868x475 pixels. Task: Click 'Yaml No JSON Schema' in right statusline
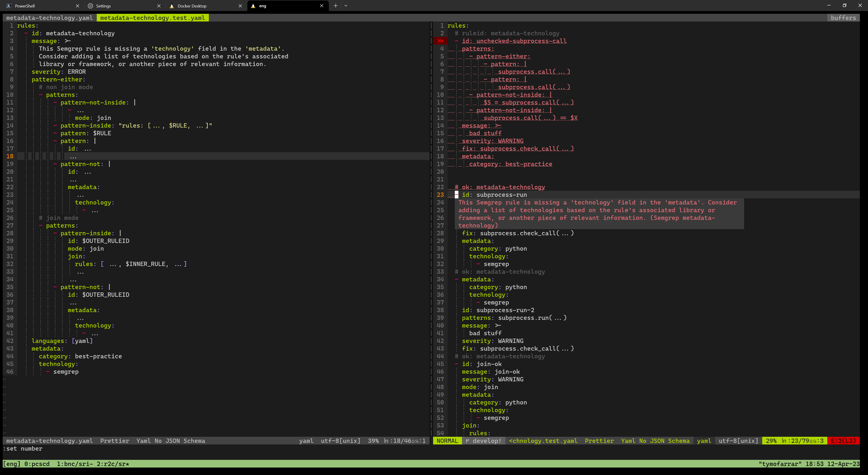[655, 441]
